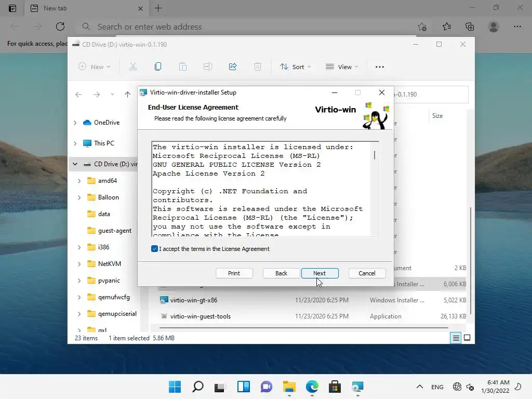Cancel the Virtio-win installer setup

tap(367, 273)
